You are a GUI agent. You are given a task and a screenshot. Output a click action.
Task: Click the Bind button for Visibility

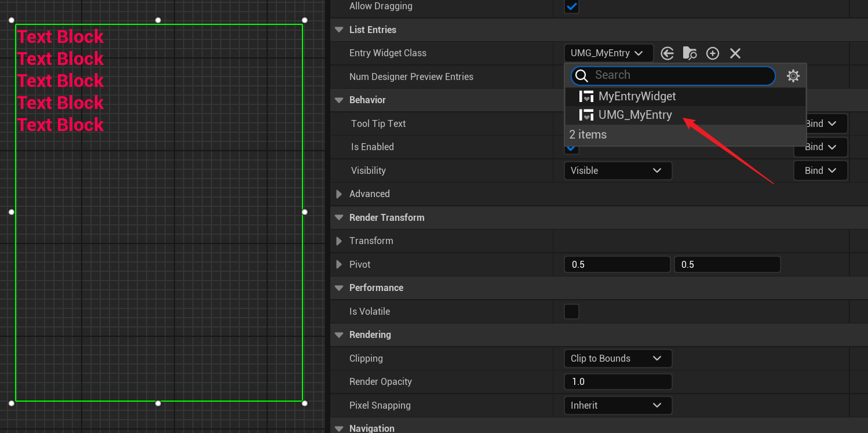pyautogui.click(x=820, y=170)
